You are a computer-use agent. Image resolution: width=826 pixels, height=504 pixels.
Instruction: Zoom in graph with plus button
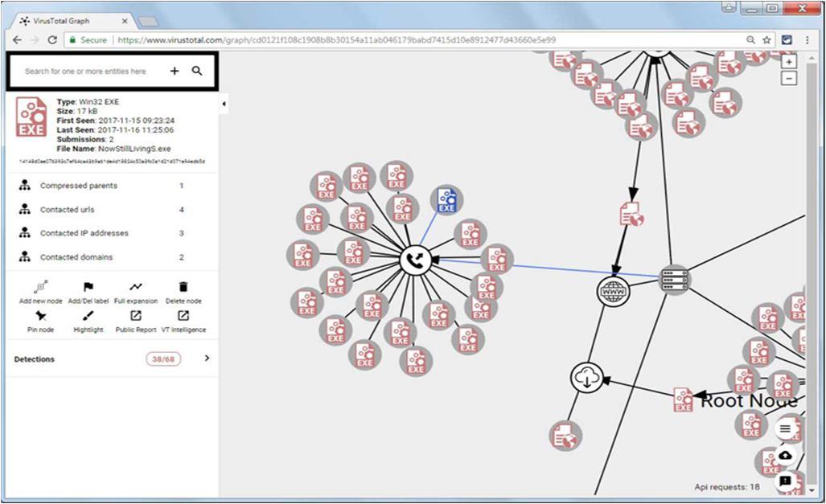[788, 62]
